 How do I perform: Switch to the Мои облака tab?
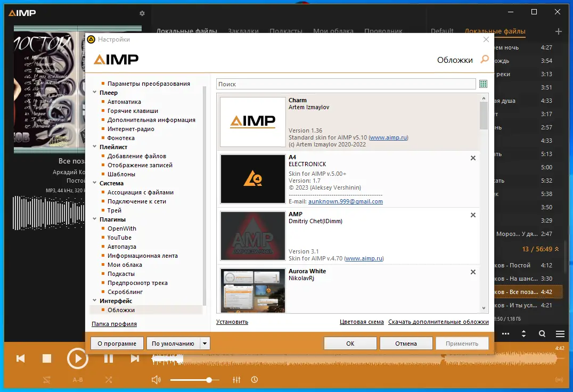[x=333, y=31]
